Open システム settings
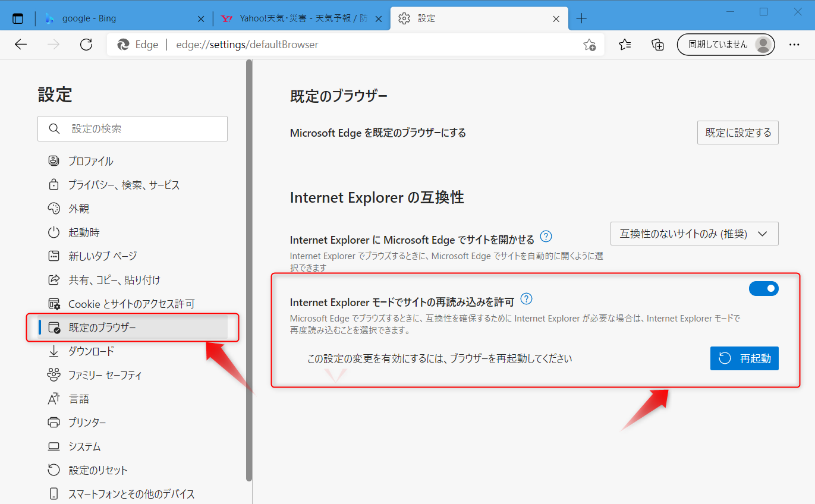Screen dimensions: 815x504 coord(133,446)
